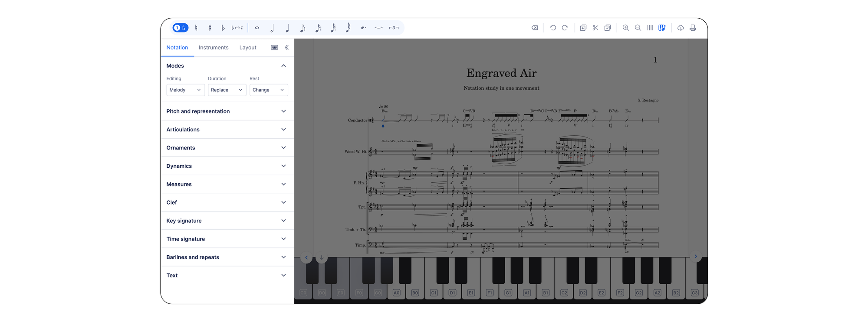Screen dimensions: 868x322
Task: Toggle the piano keyboard display
Action: (662, 28)
